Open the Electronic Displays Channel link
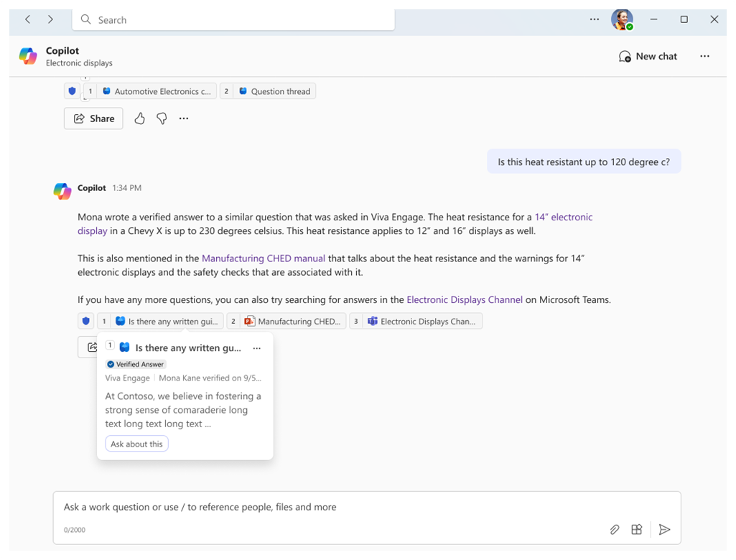The width and height of the screenshot is (736, 560). pos(465,299)
